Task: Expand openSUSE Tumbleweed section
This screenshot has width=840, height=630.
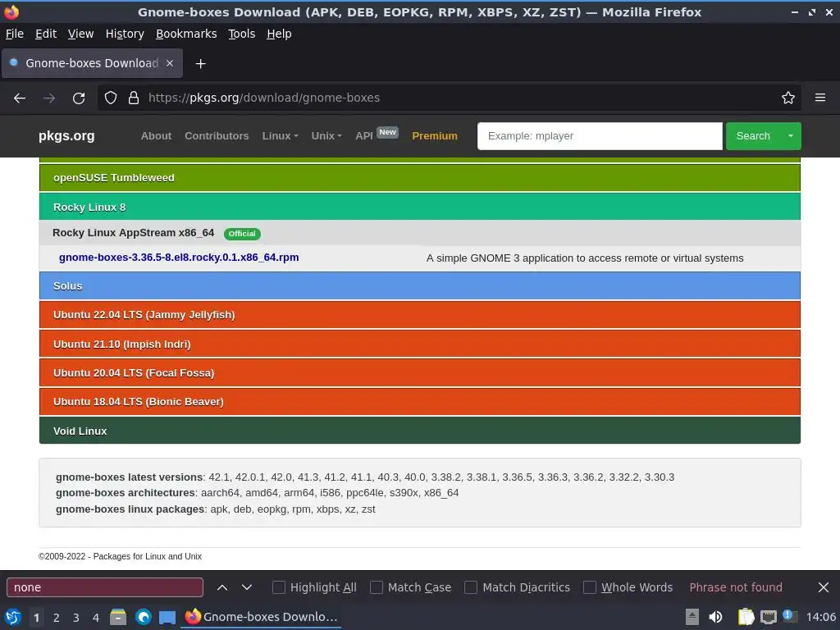Action: [420, 178]
